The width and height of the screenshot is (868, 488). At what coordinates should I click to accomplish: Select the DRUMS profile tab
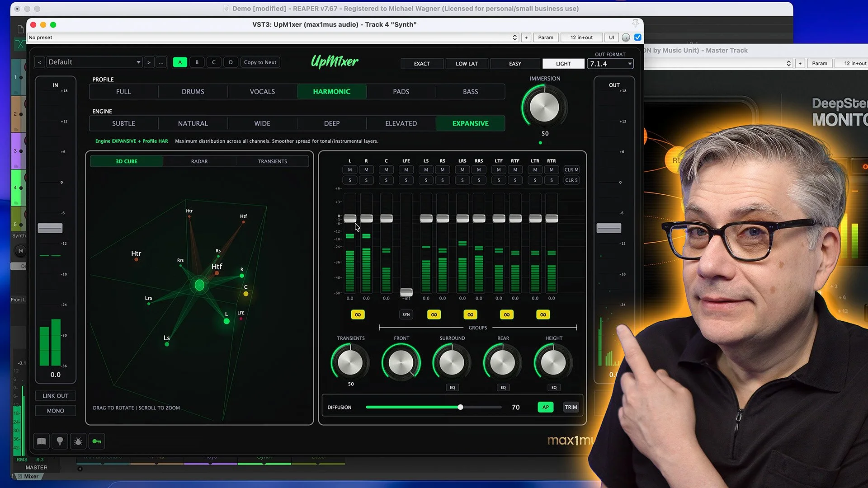(x=193, y=91)
